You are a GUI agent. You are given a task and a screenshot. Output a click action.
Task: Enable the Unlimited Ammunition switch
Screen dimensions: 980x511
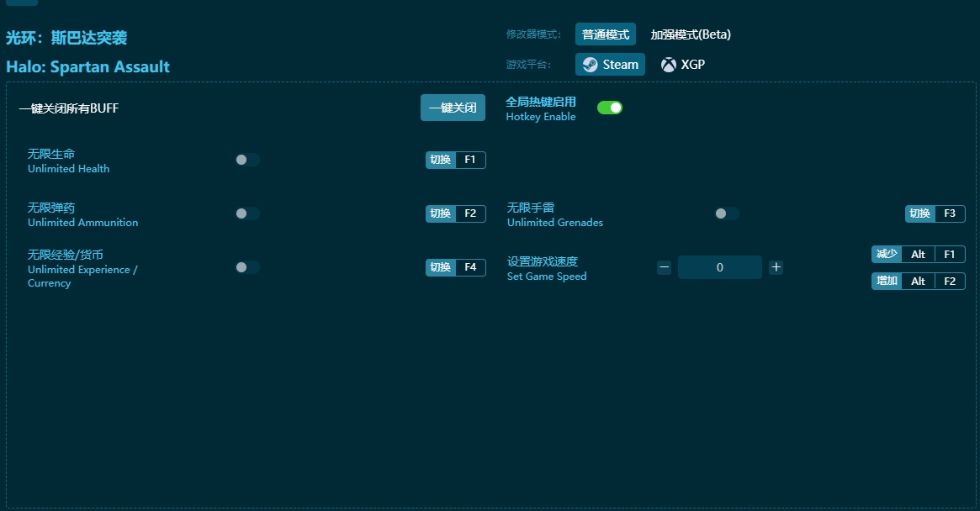(x=246, y=213)
